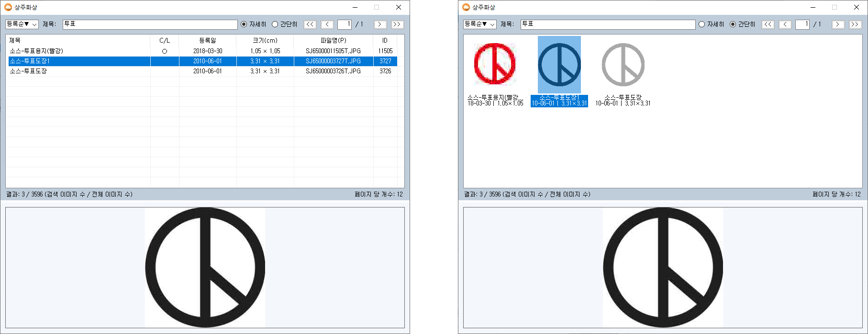Viewport: 868px width, 334px height.
Task: Close the right 상주화상 window
Action: [857, 7]
